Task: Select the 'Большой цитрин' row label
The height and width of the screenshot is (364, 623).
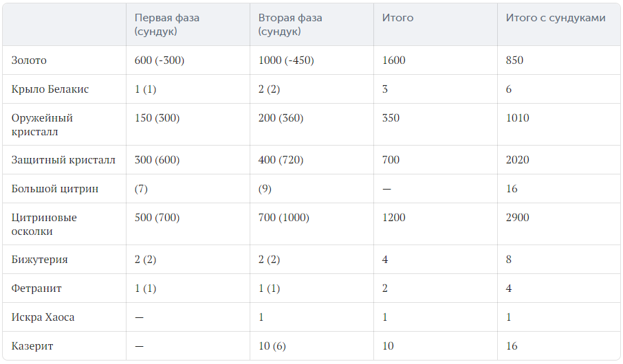Action: tap(55, 189)
